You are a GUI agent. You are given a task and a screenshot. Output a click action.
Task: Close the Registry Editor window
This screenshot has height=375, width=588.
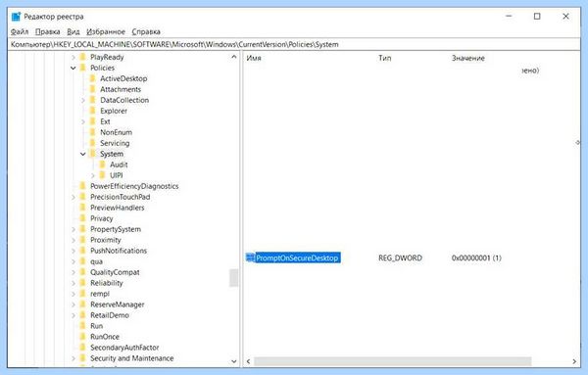[565, 17]
